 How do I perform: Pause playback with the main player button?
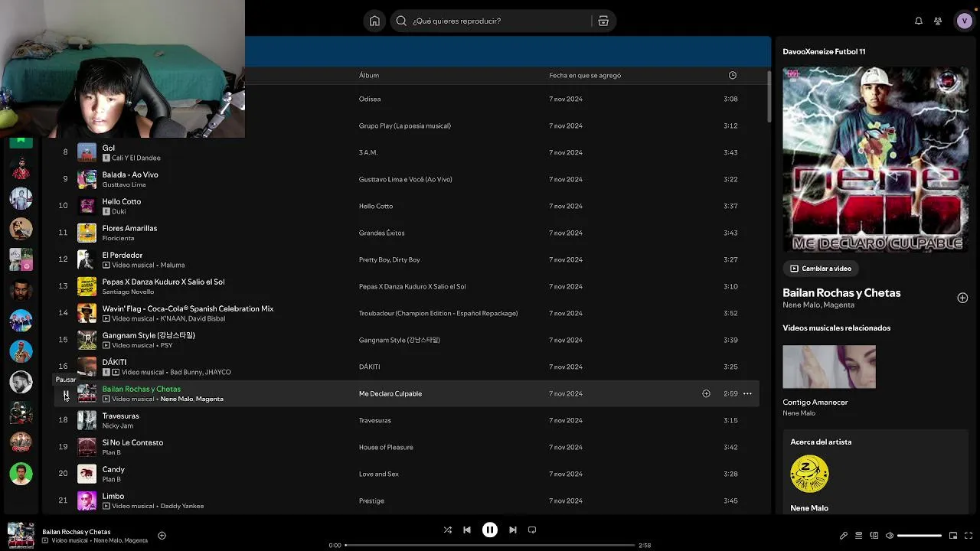pos(490,530)
